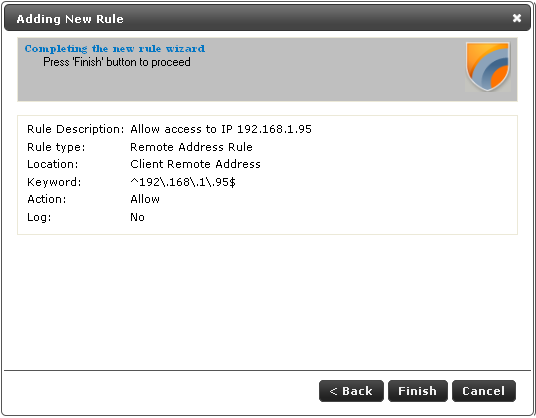This screenshot has width=536, height=418.
Task: Select the 'Allow' action value
Action: click(x=145, y=199)
